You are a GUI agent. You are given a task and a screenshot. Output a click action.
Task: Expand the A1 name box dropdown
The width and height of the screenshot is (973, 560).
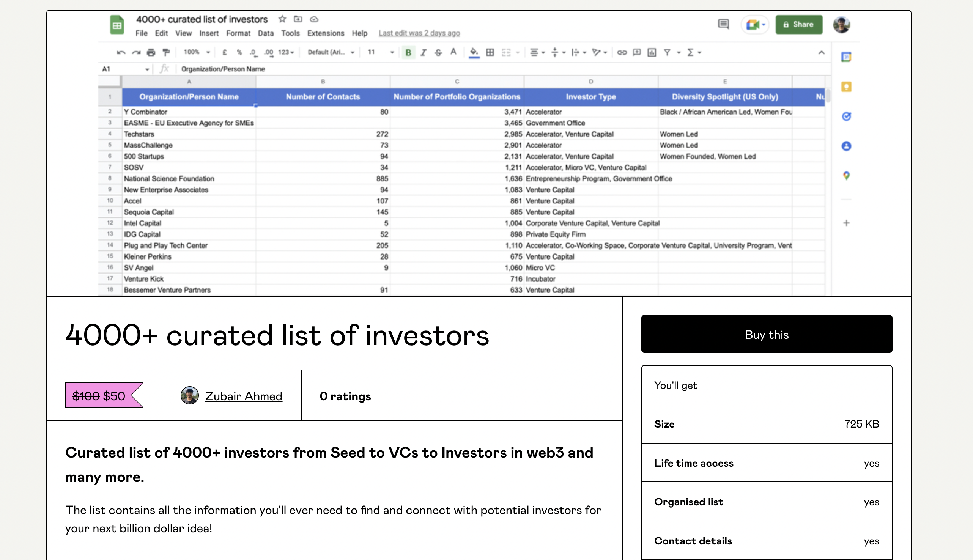(147, 69)
